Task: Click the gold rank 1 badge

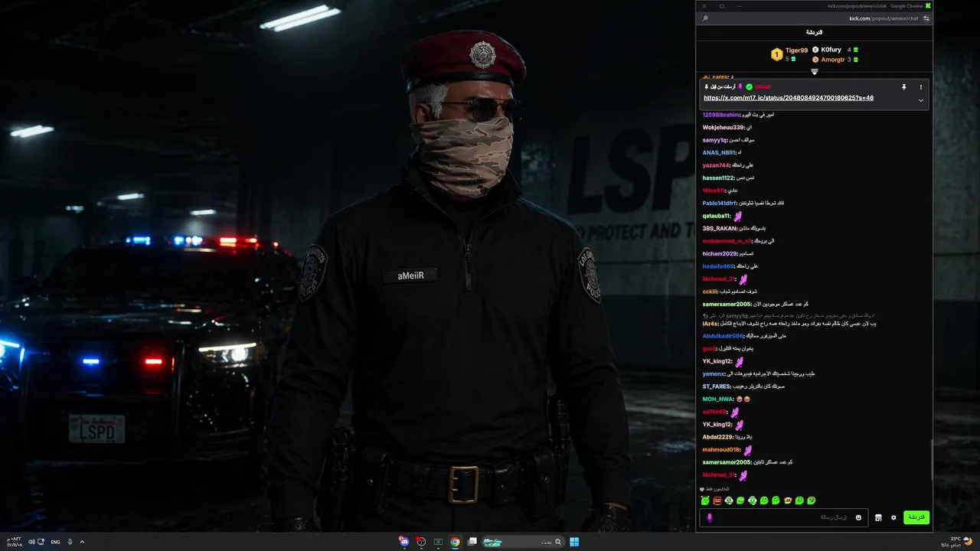Action: coord(776,54)
